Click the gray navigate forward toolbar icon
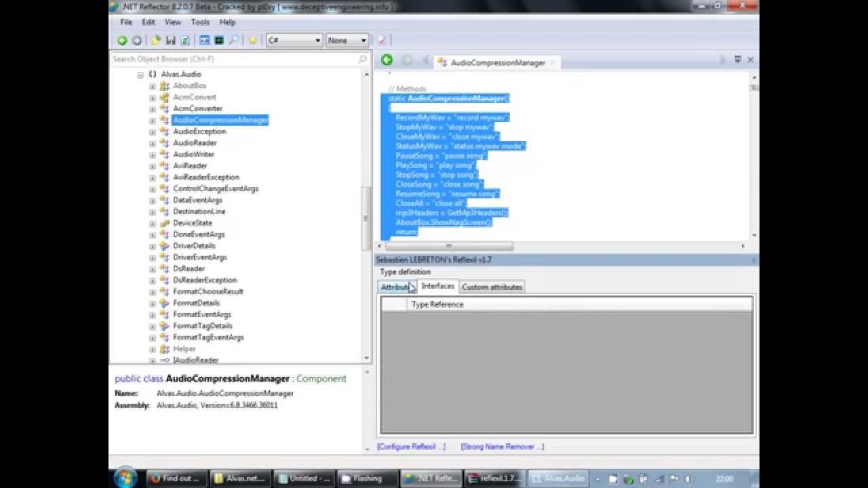This screenshot has width=868, height=488. point(136,41)
